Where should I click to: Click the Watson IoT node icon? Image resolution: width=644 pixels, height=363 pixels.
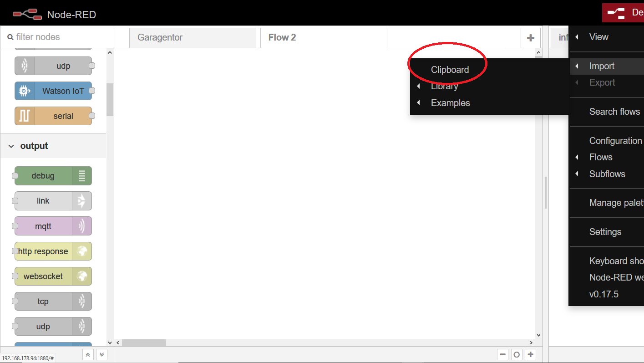click(24, 91)
